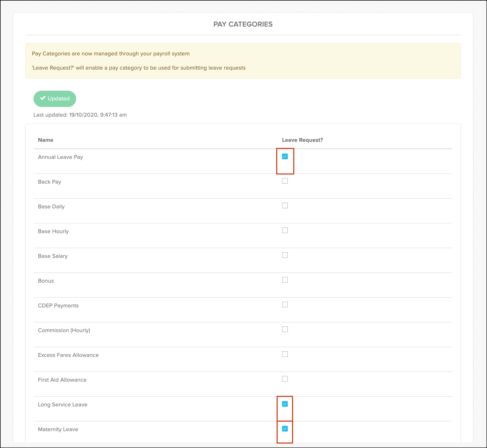Click the Last updated timestamp text
Viewport: 487px width, 448px height.
click(80, 115)
